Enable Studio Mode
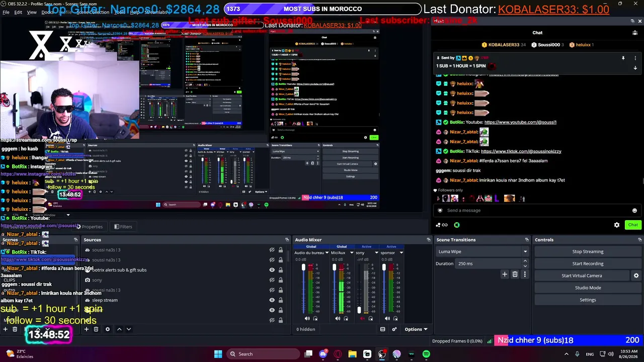Image resolution: width=644 pixels, height=362 pixels. pos(588,288)
